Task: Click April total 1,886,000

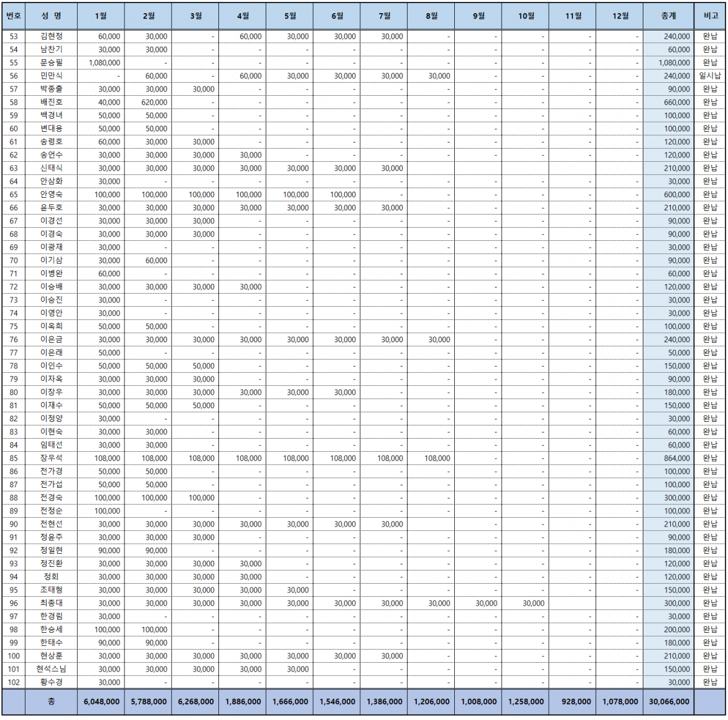Action: coord(243,702)
